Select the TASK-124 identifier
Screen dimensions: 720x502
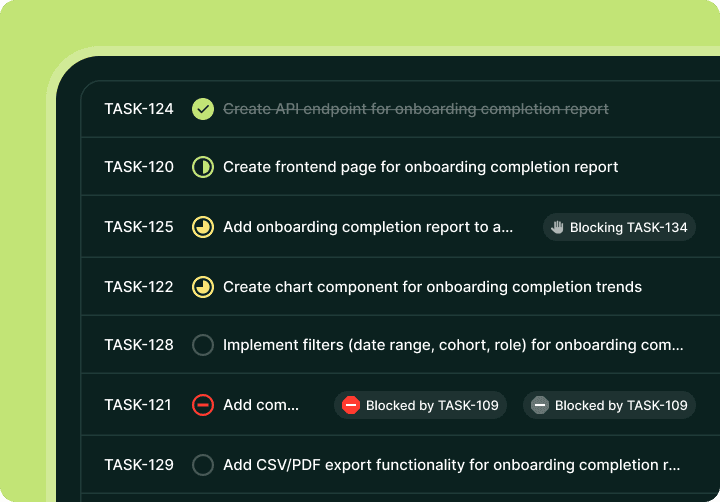click(x=139, y=109)
